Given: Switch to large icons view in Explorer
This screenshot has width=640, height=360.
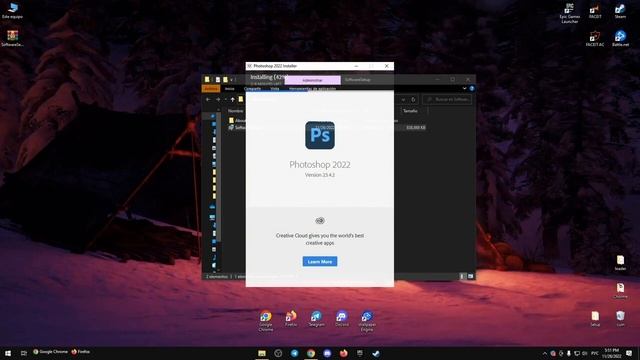Looking at the screenshot, I should coord(470,276).
